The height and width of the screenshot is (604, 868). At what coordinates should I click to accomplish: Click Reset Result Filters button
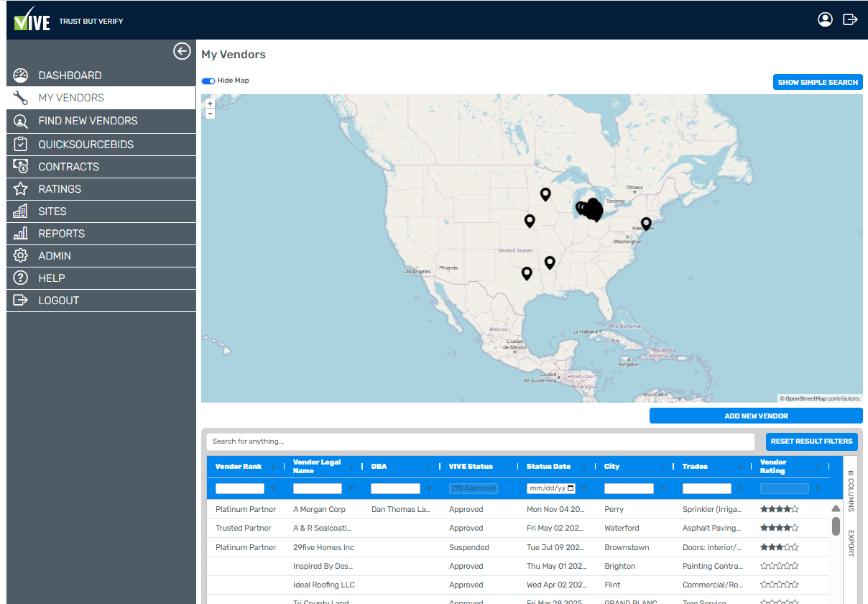[x=812, y=441]
